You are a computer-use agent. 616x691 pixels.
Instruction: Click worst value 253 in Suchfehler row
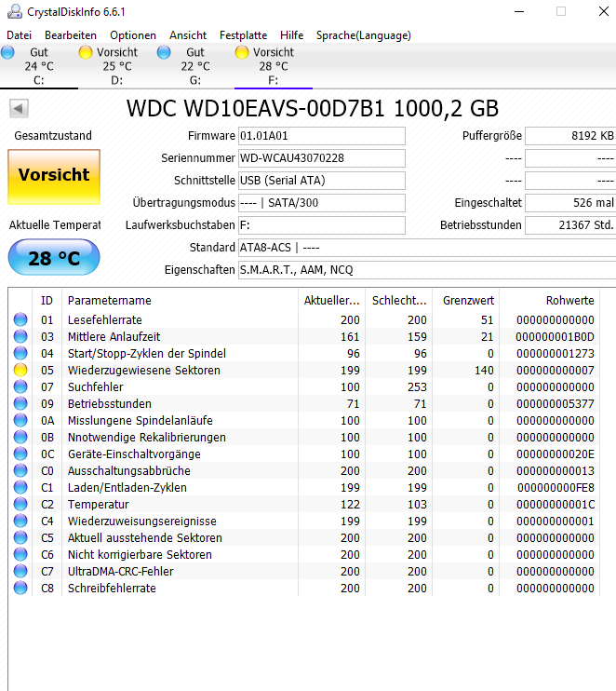[417, 386]
